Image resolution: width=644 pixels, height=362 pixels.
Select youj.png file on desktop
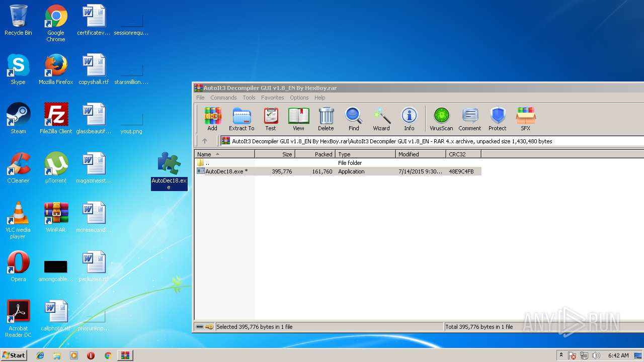click(131, 124)
